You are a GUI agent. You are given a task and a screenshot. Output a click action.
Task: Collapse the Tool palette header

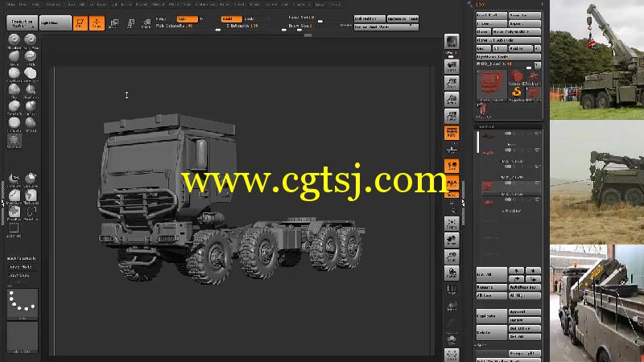coord(481,5)
